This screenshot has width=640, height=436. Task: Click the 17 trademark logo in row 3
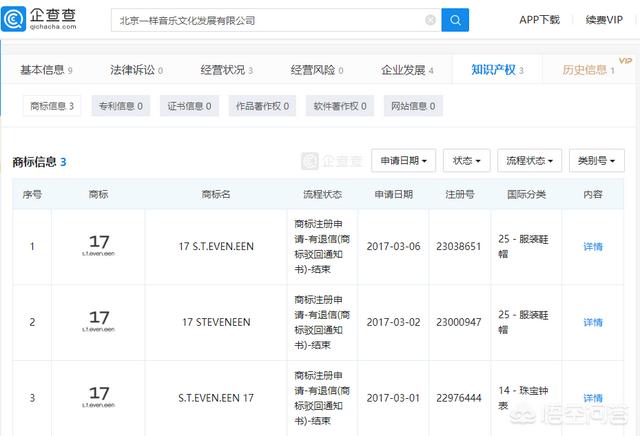click(98, 397)
